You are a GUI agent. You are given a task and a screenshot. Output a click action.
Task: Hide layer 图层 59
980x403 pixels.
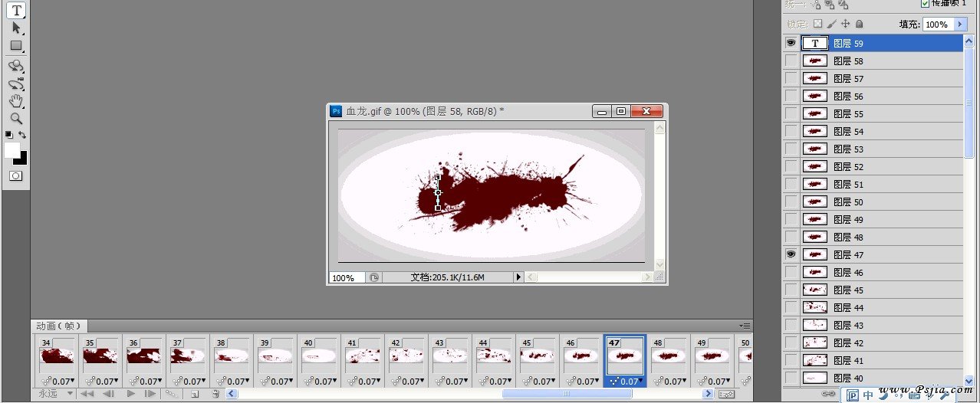coord(791,44)
